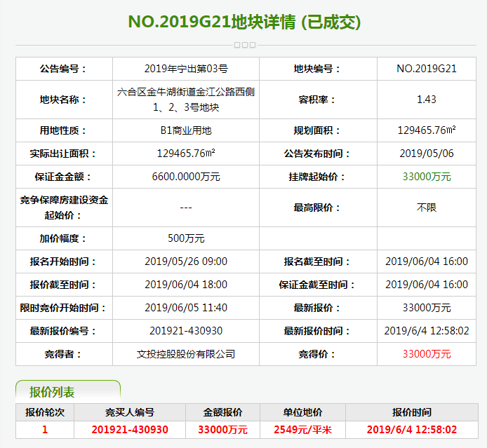Click the 竞争保障房建设资金起始价 label

coord(64,208)
